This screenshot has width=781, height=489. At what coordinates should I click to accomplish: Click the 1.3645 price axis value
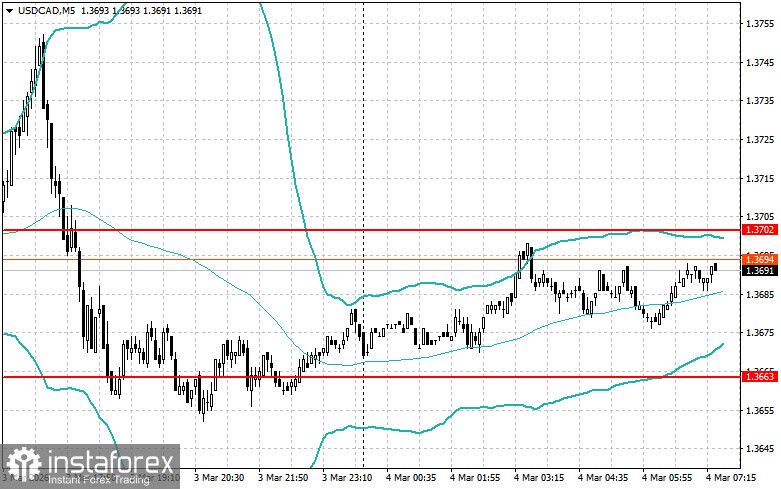[760, 449]
